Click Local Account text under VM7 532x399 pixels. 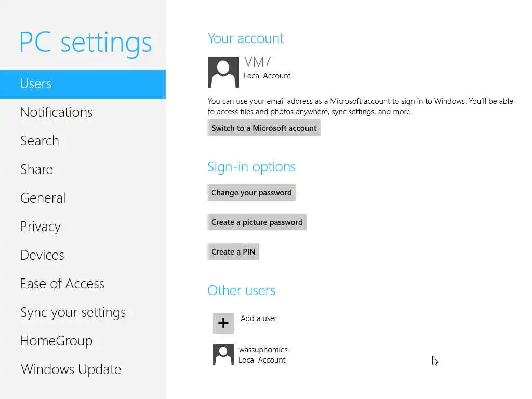[x=267, y=76]
